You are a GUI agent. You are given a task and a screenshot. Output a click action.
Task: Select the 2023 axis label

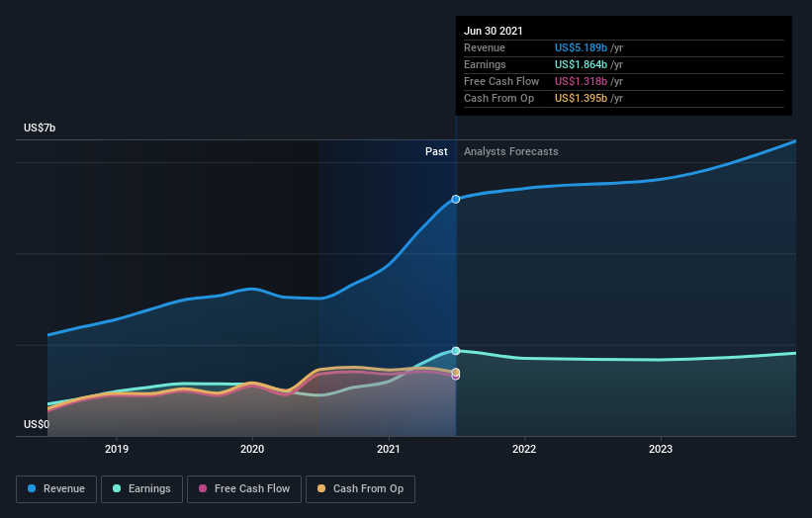[661, 449]
